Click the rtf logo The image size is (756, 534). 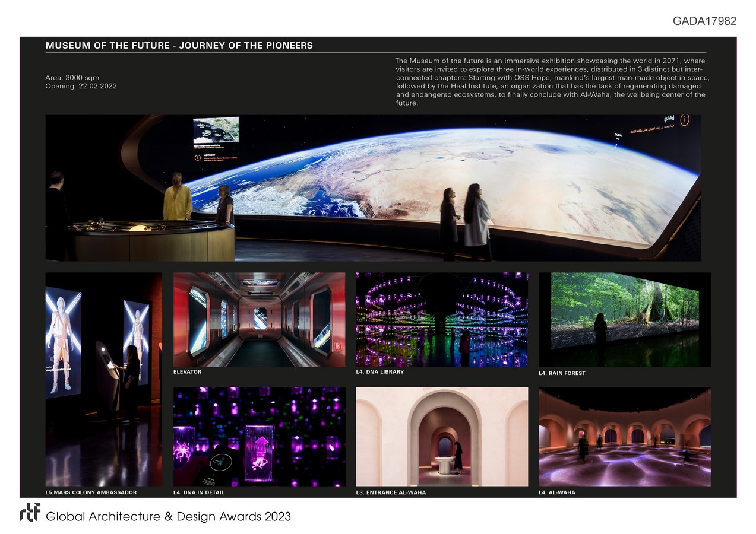pos(30,512)
